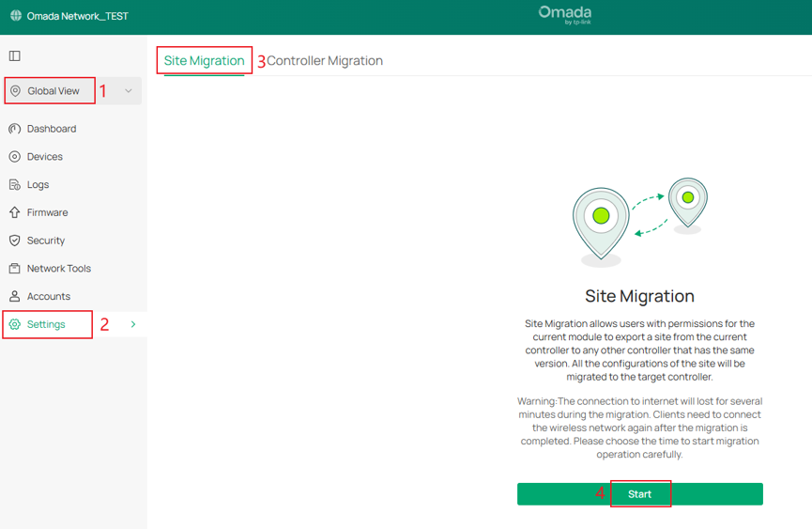Click the Omada Network_TEST title
Image resolution: width=812 pixels, height=529 pixels.
tap(78, 16)
